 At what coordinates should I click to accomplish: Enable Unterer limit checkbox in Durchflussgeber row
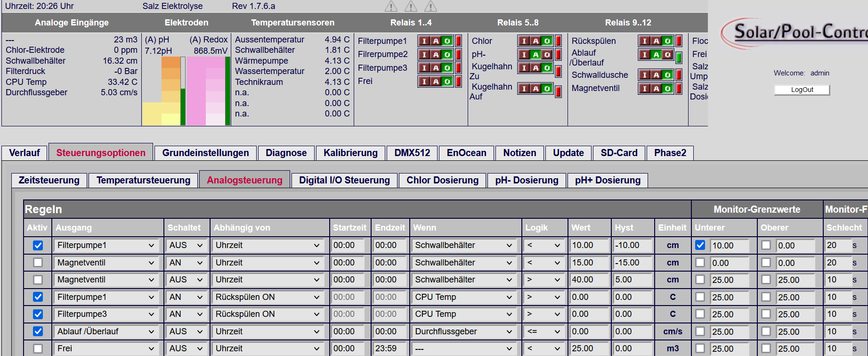point(700,331)
